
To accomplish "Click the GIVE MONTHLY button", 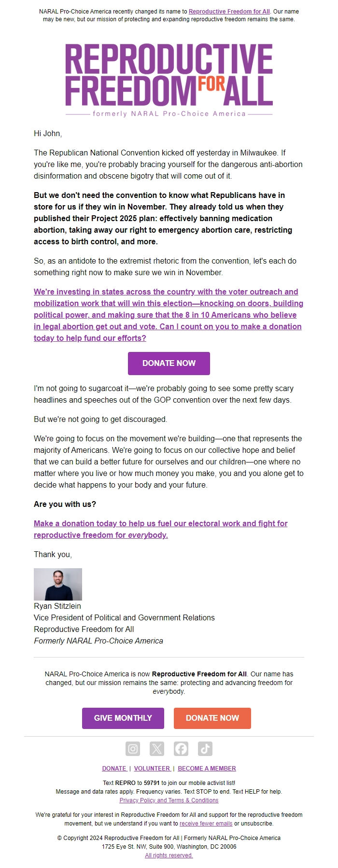I will point(123,718).
